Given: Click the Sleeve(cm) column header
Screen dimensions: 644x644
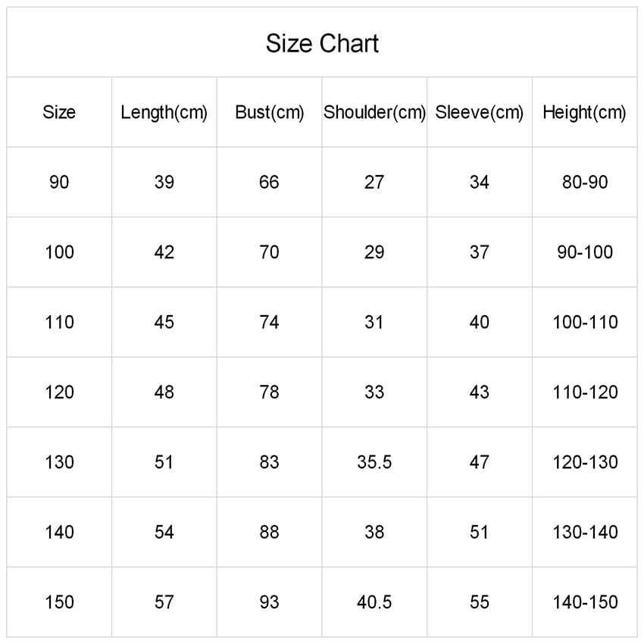Looking at the screenshot, I should pyautogui.click(x=480, y=113).
